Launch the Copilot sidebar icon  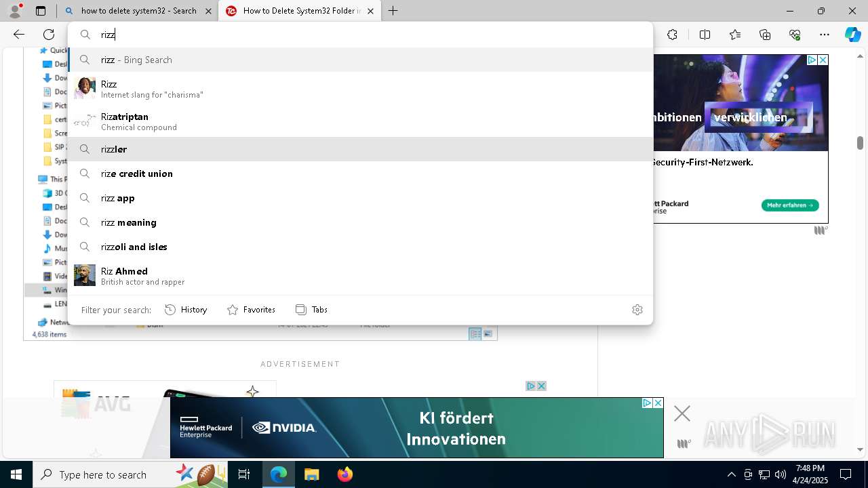coord(852,35)
